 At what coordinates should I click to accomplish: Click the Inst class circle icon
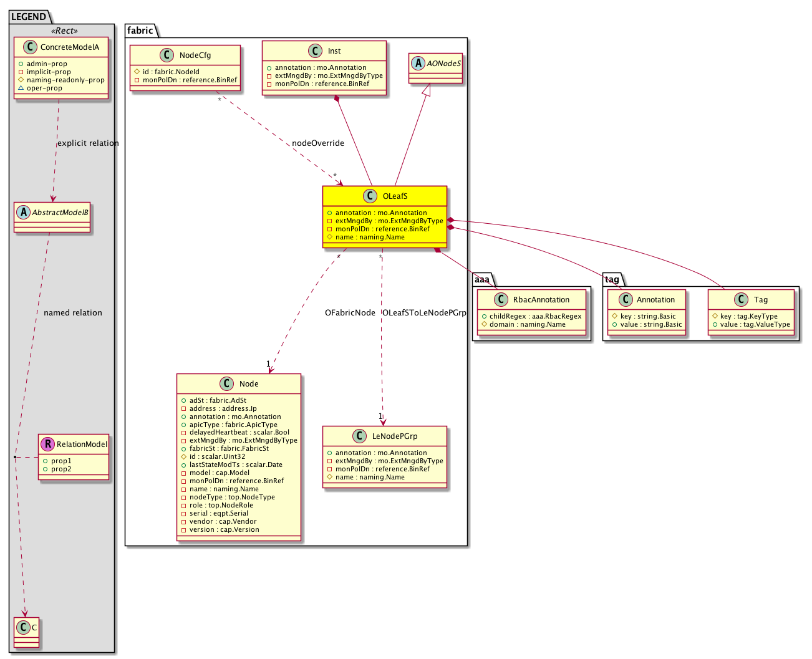coord(316,51)
